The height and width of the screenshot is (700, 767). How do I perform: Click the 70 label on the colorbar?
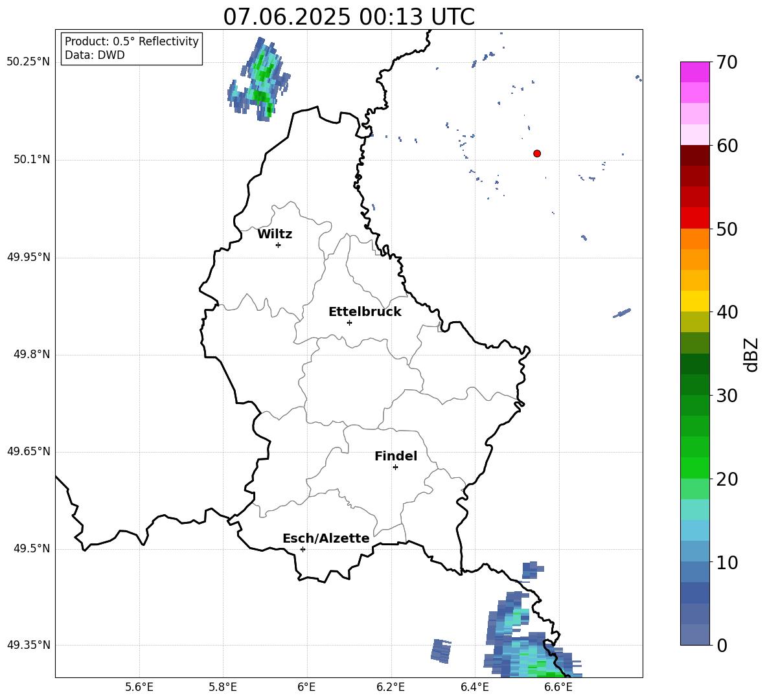click(727, 62)
